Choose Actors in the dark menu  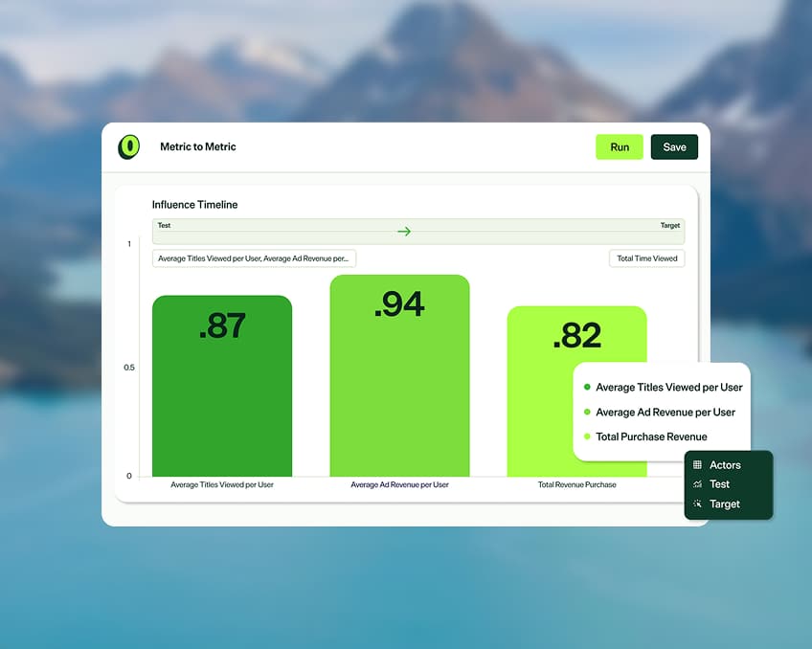(717, 465)
